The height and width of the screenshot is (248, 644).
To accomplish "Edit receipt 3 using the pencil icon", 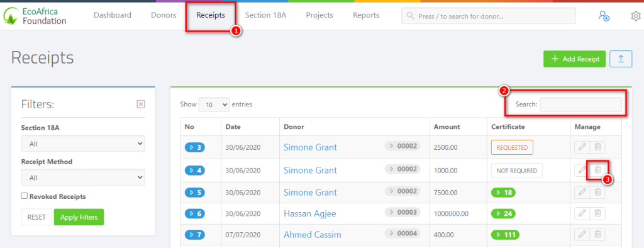I will pyautogui.click(x=582, y=147).
